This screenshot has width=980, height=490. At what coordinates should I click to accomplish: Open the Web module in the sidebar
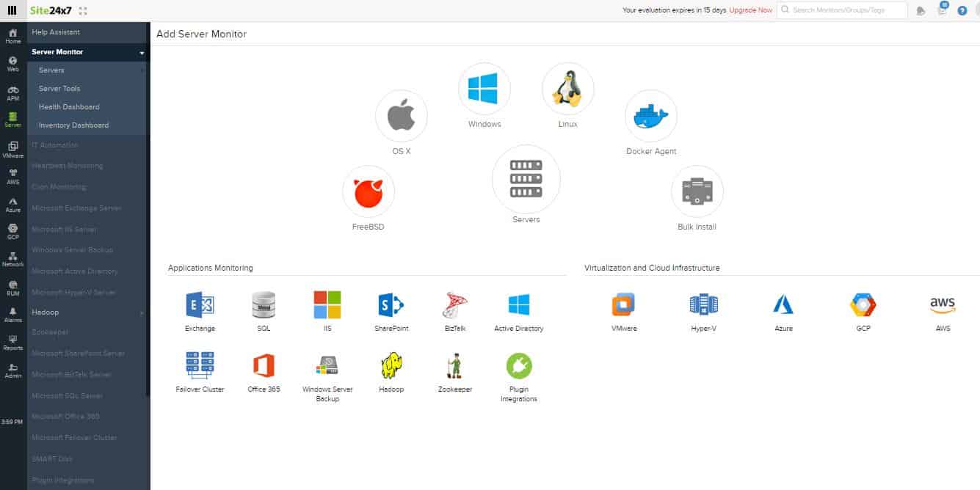tap(12, 65)
